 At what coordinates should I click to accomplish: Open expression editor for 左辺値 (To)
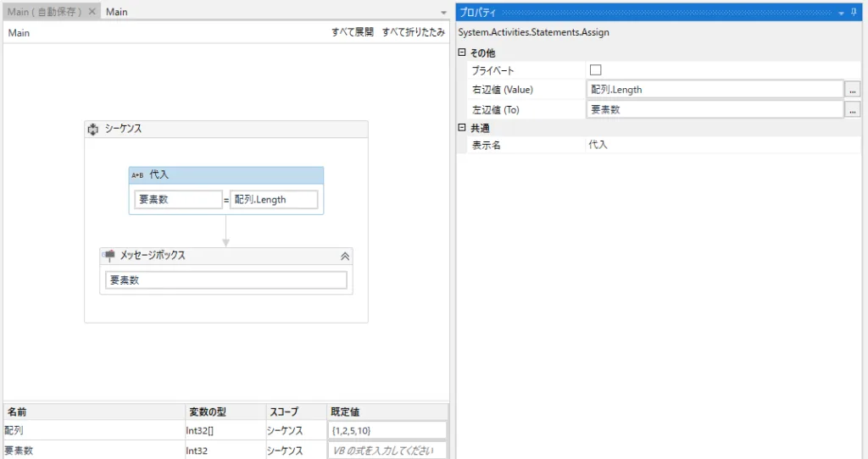point(853,109)
